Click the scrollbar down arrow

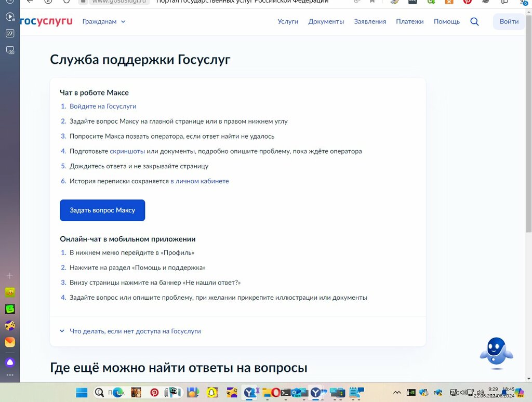pyautogui.click(x=528, y=379)
